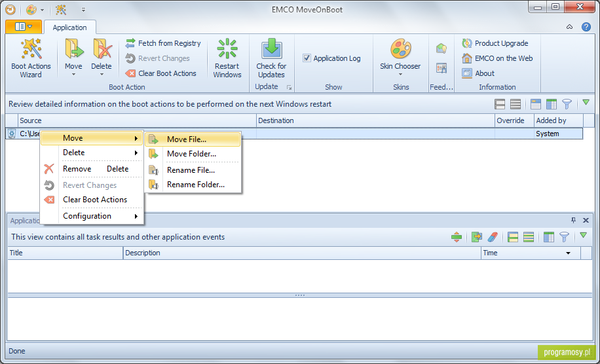Click the export log icon
600x364 pixels.
[x=477, y=237]
